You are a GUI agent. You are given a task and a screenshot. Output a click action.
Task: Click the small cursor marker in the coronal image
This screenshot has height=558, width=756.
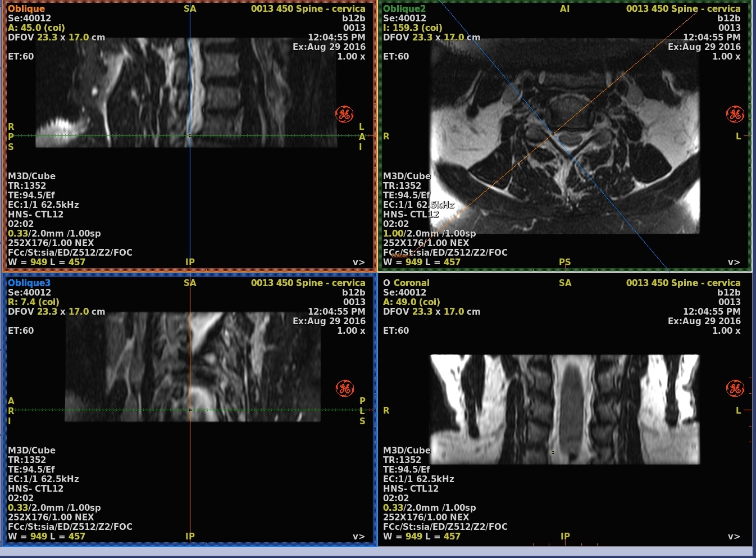[553, 452]
